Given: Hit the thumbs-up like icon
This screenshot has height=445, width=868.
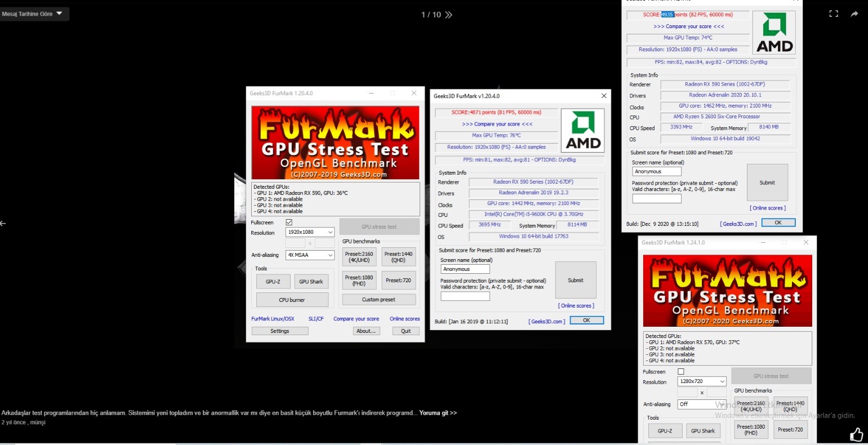Looking at the screenshot, I should (x=856, y=434).
